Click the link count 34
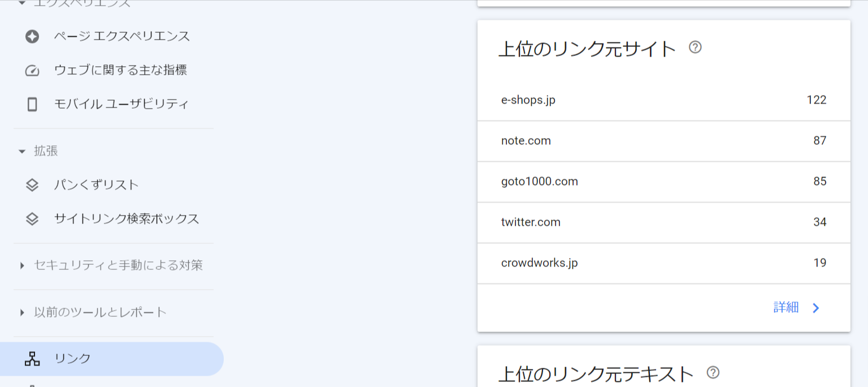 point(820,222)
